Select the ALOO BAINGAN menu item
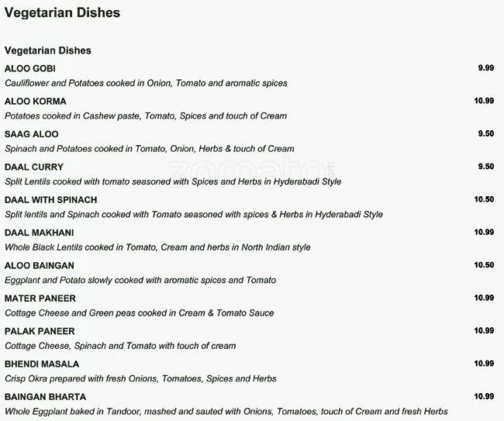This screenshot has width=504, height=421. click(38, 265)
